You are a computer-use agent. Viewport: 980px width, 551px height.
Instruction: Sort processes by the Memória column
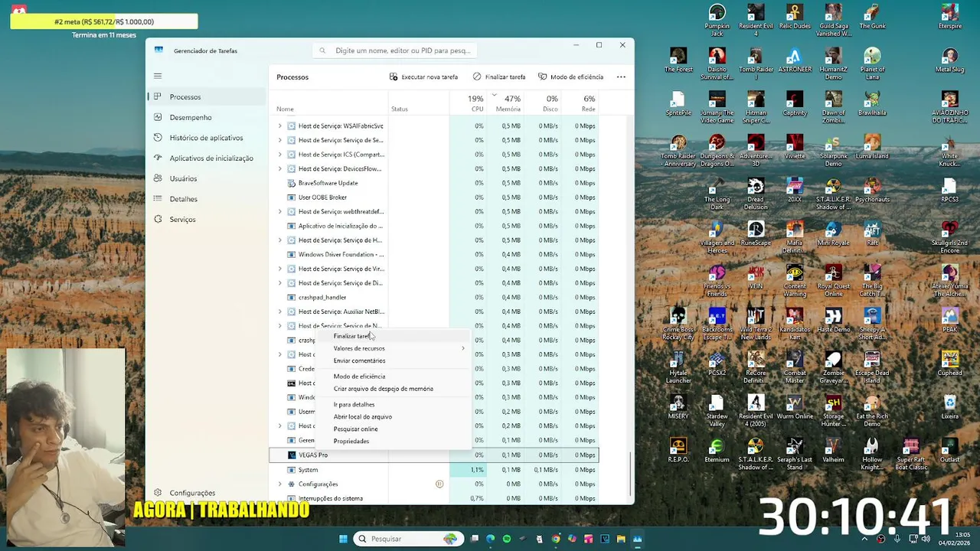point(507,103)
